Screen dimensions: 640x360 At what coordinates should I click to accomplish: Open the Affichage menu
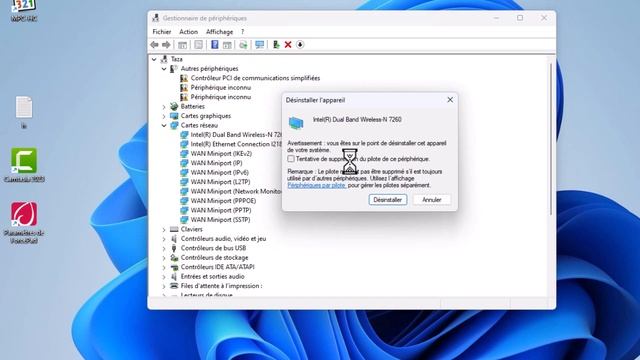coord(220,32)
